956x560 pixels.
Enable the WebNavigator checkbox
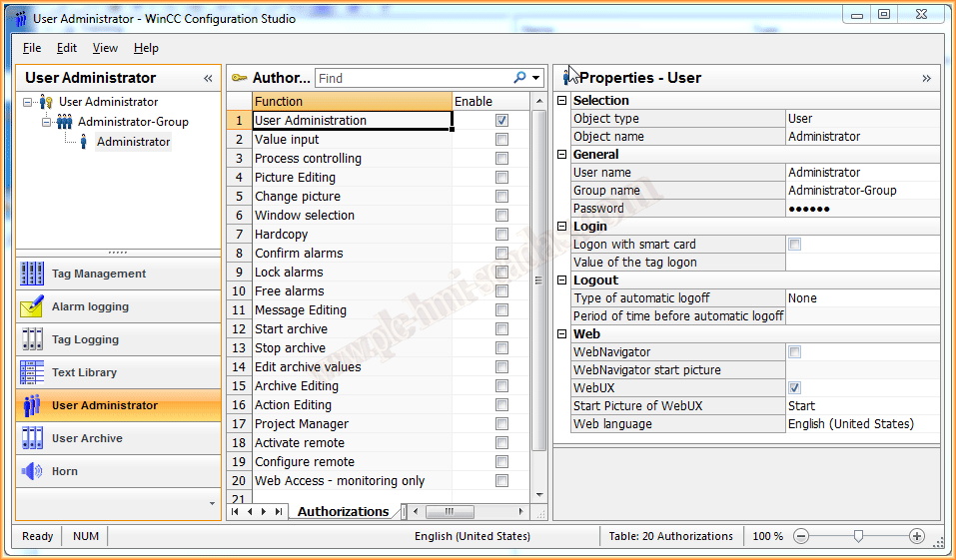click(795, 352)
